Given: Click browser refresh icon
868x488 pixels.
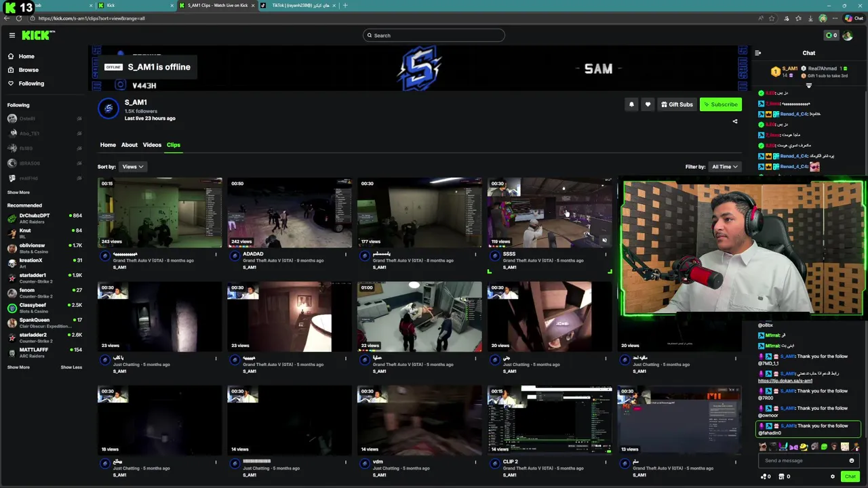Looking at the screenshot, I should 19,18.
